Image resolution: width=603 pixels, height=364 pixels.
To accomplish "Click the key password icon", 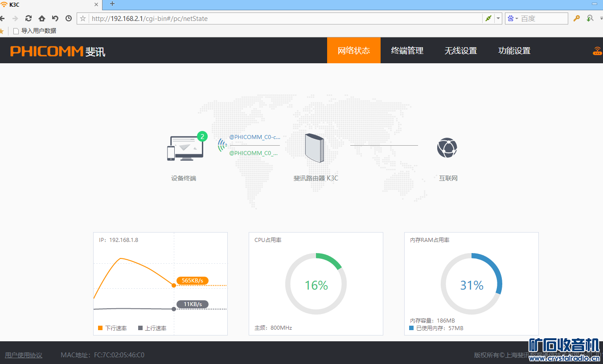I will [x=577, y=18].
